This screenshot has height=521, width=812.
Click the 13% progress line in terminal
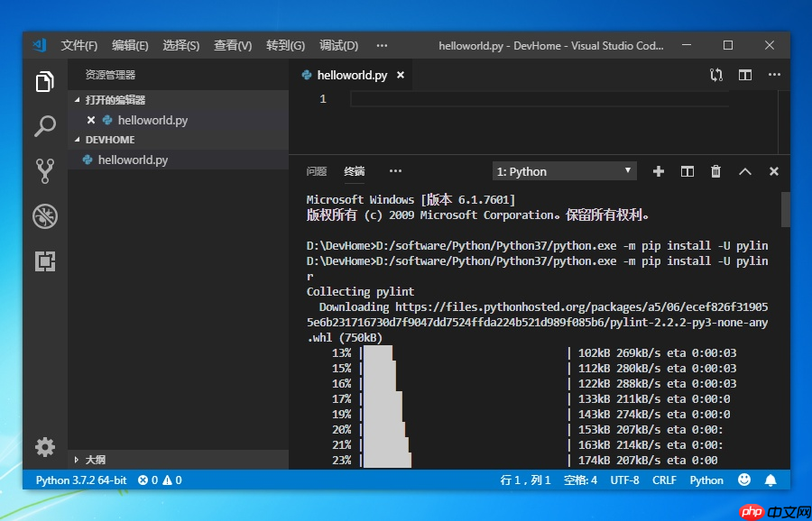click(534, 353)
